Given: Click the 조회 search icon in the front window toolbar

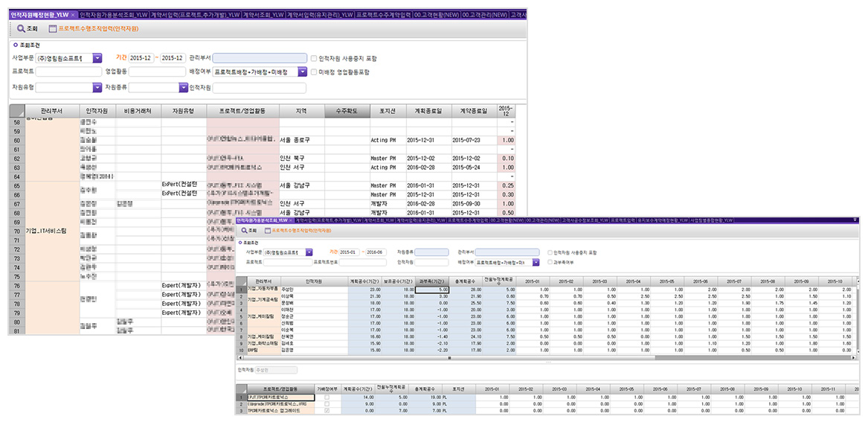Looking at the screenshot, I should tap(243, 230).
